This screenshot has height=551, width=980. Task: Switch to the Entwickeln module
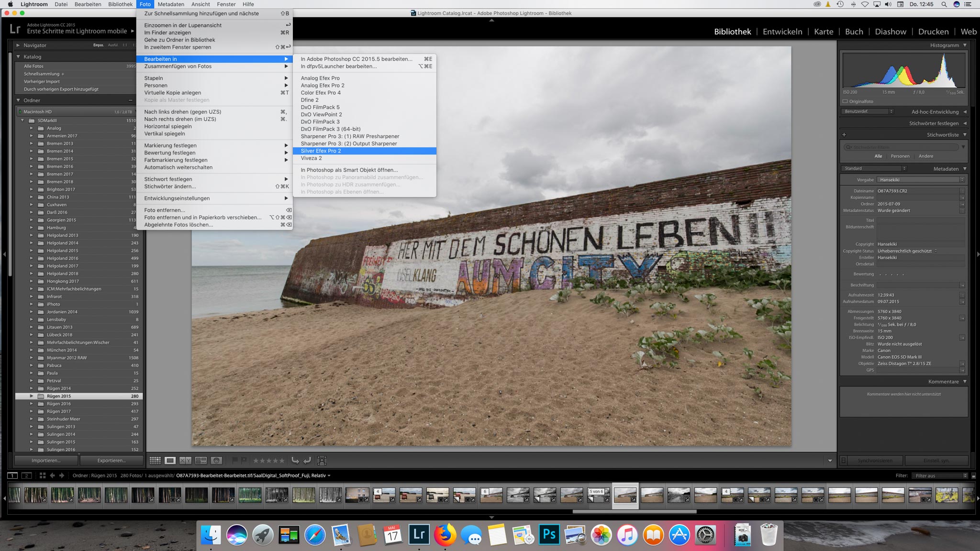tap(782, 32)
